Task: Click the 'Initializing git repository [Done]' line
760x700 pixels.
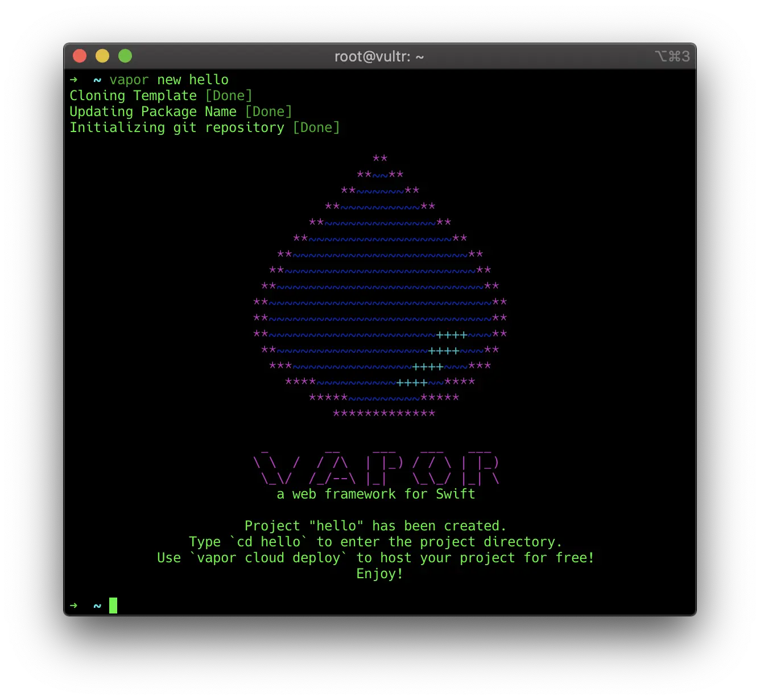Action: pyautogui.click(x=205, y=127)
